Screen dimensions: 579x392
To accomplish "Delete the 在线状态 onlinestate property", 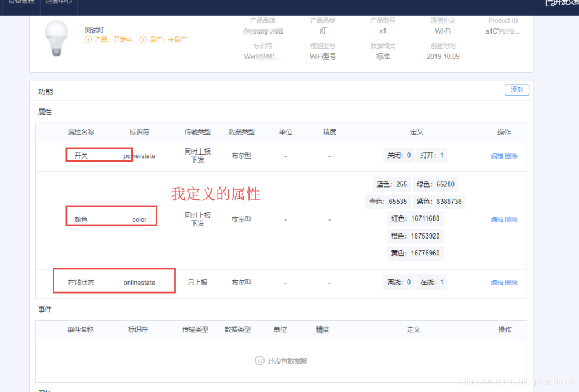I will (511, 283).
